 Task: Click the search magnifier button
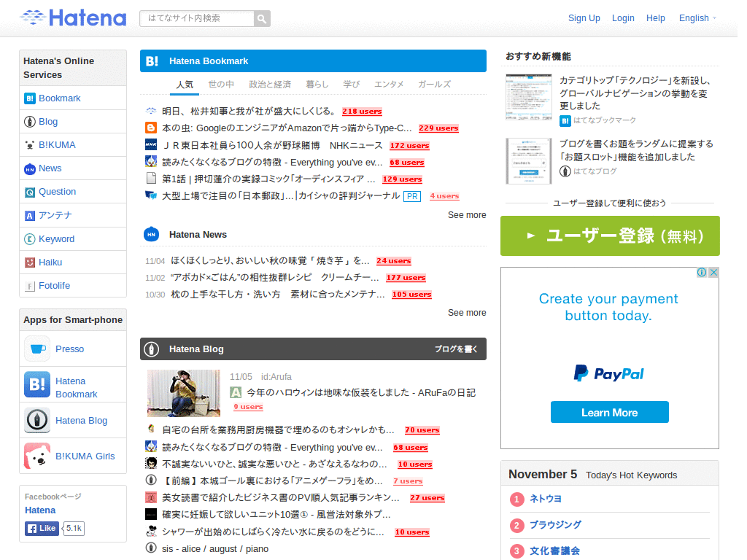(262, 18)
